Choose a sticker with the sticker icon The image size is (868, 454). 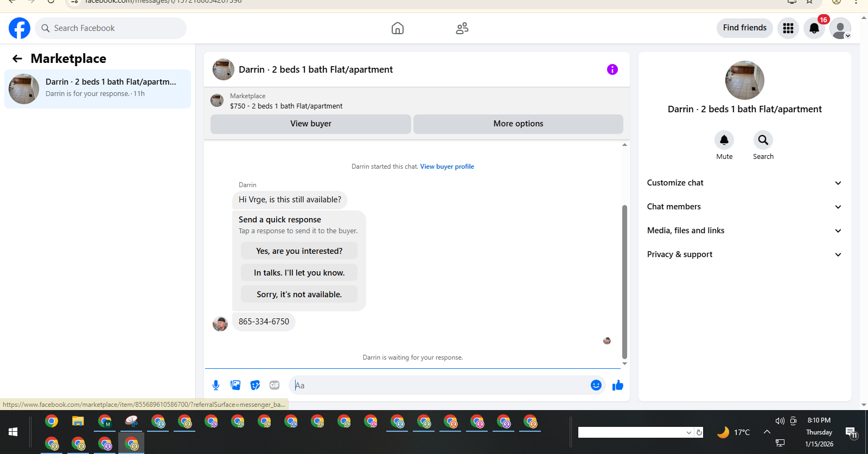click(x=255, y=385)
